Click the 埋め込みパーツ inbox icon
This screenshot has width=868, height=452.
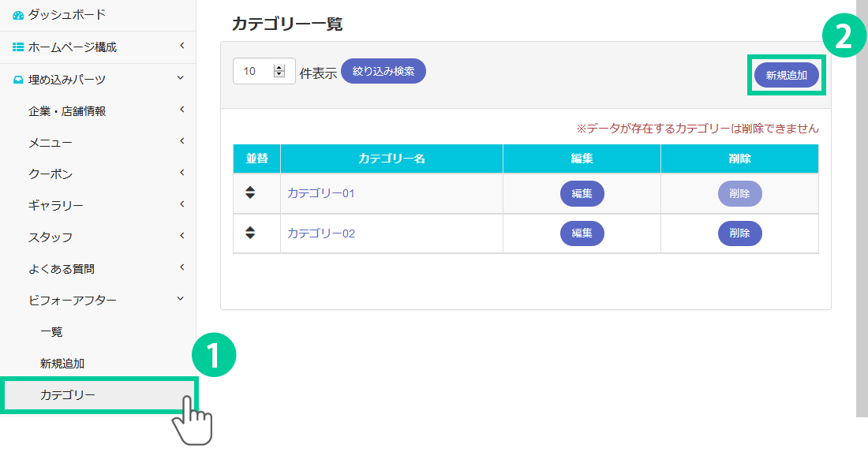pos(19,79)
